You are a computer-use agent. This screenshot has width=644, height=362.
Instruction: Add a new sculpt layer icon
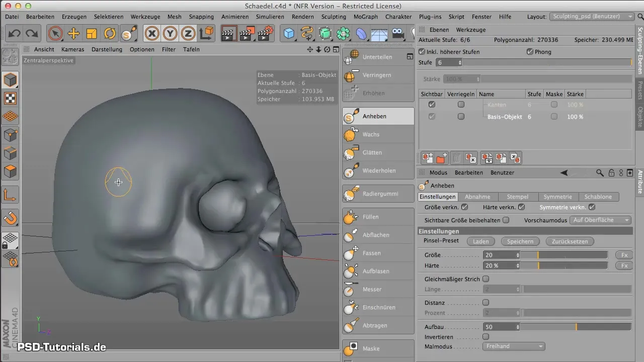coord(428,158)
